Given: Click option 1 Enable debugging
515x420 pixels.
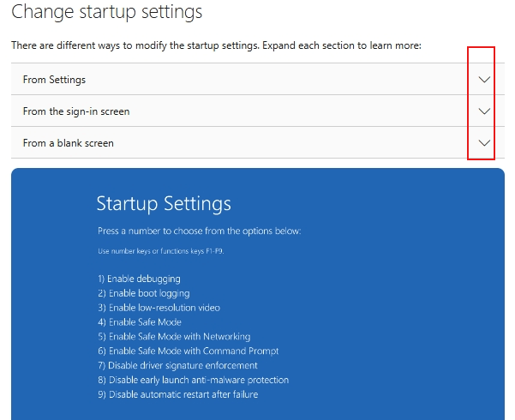Looking at the screenshot, I should click(139, 279).
